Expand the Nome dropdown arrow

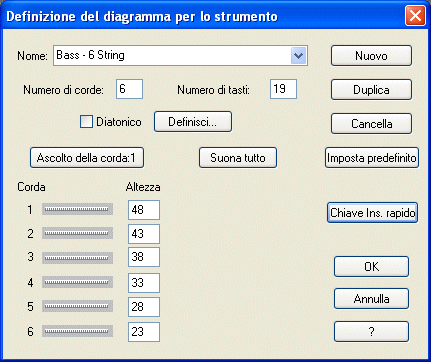(x=298, y=56)
